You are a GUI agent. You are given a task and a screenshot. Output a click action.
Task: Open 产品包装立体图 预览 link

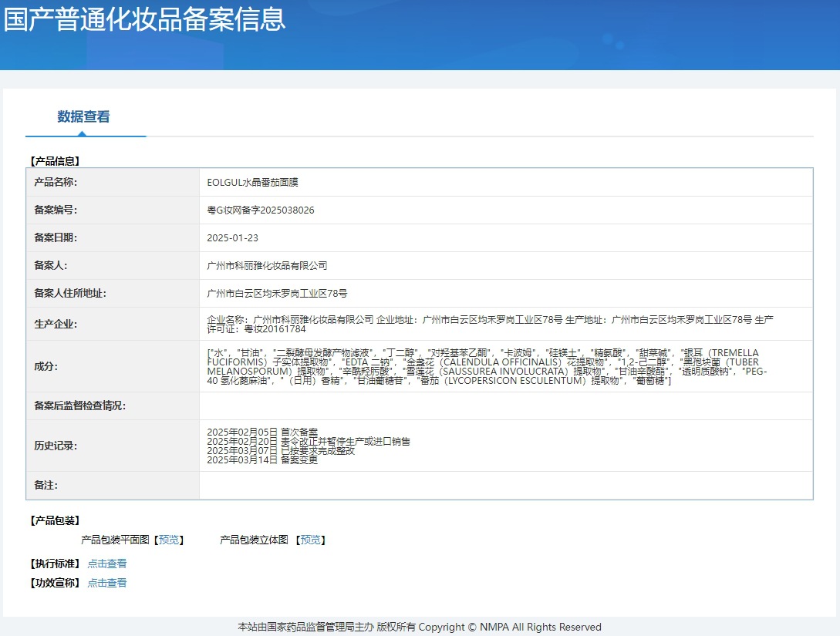(x=311, y=540)
